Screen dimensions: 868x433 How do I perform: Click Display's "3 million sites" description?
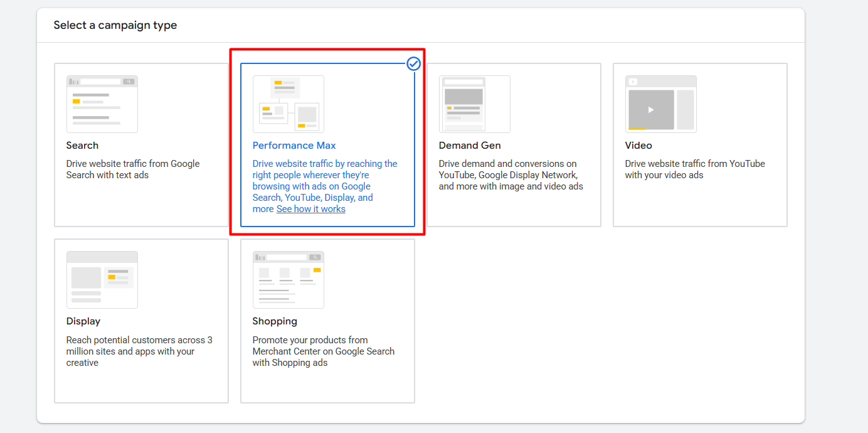tap(139, 351)
